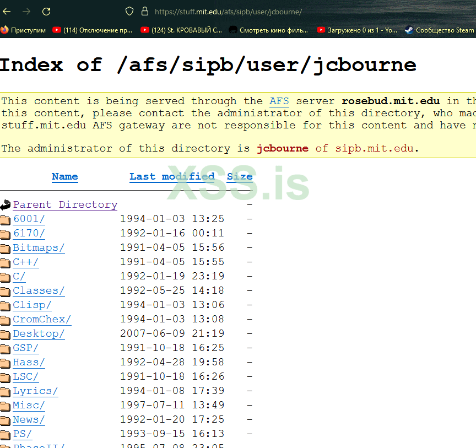The height and width of the screenshot is (448, 476).
Task: Click the browser Forward arrow
Action: tap(26, 12)
